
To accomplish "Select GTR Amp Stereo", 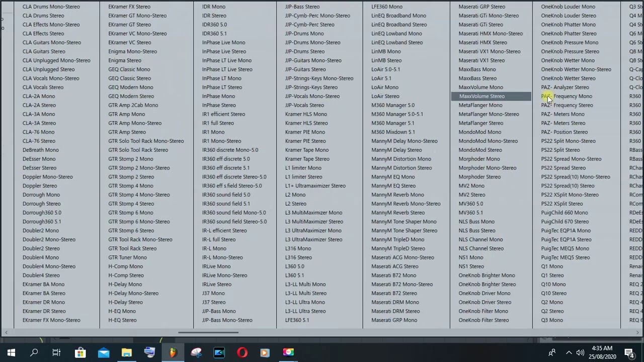I will coord(127,132).
